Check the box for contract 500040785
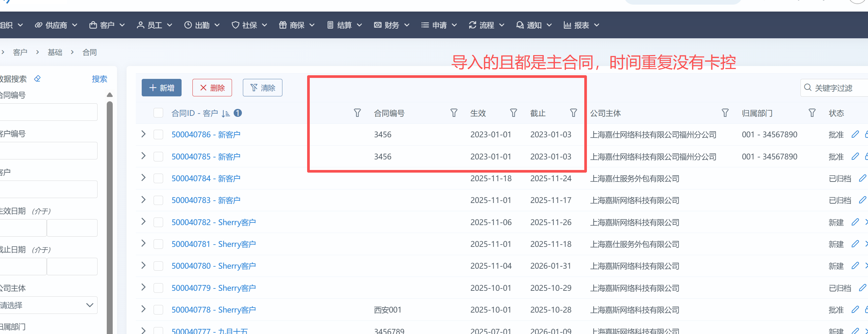Screen dimensions: 868x334 pyautogui.click(x=158, y=156)
